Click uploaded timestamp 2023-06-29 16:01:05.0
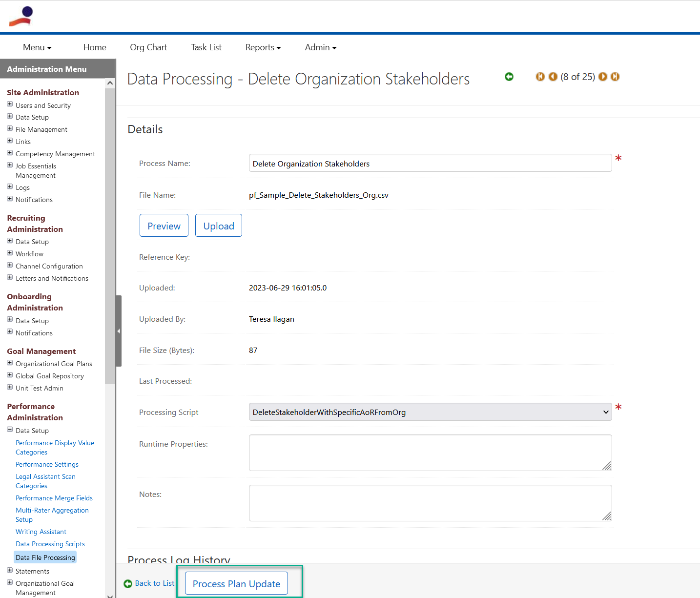 [288, 288]
